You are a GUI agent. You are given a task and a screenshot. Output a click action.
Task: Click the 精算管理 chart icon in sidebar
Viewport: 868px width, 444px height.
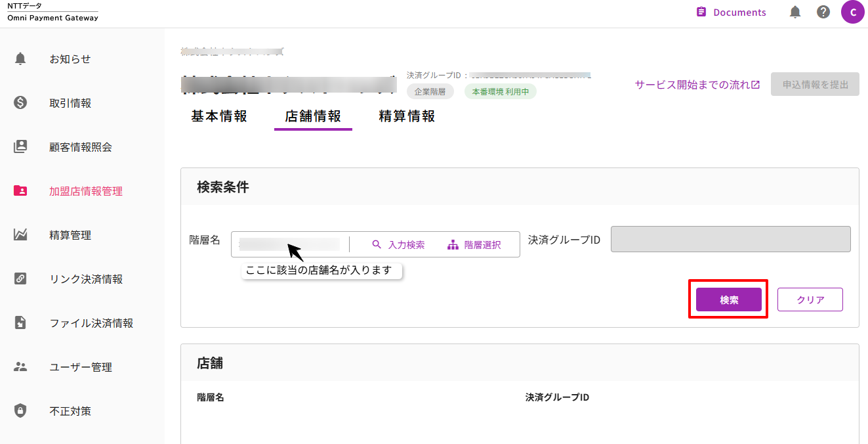[x=20, y=235]
